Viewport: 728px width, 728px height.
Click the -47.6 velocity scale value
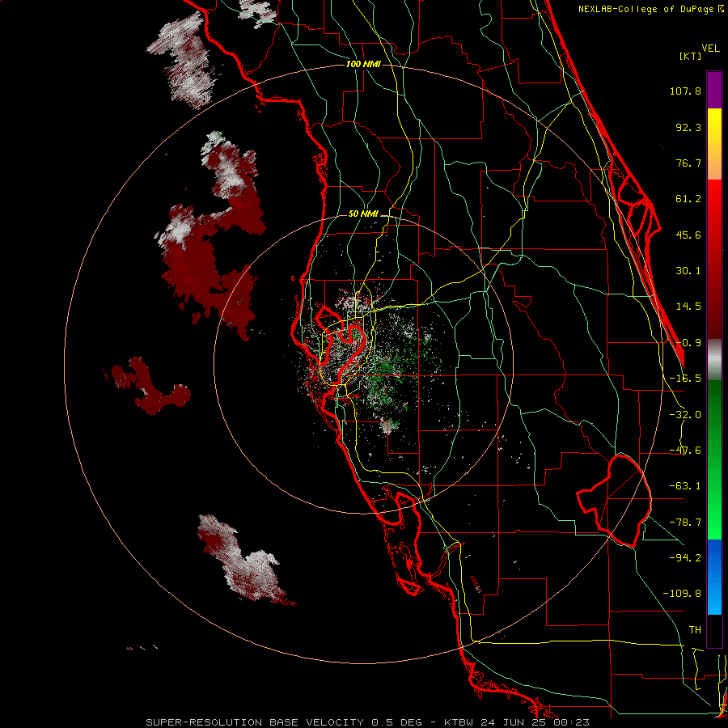tap(685, 451)
